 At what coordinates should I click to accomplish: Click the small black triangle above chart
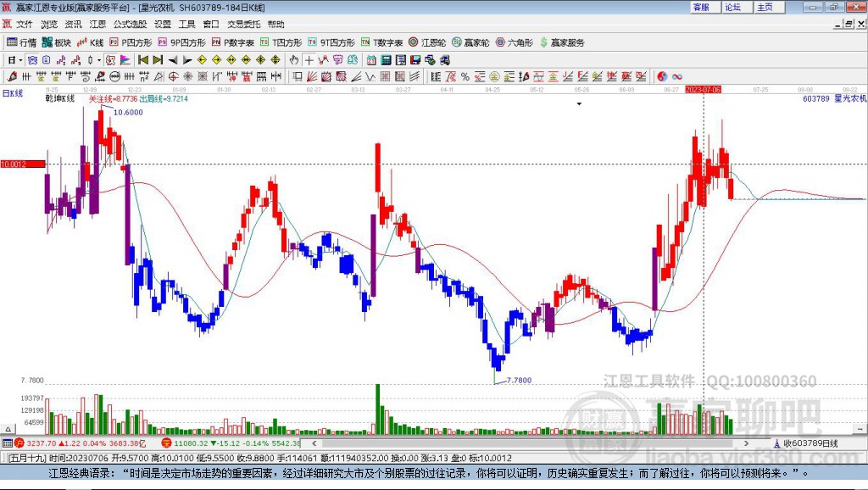click(x=579, y=103)
